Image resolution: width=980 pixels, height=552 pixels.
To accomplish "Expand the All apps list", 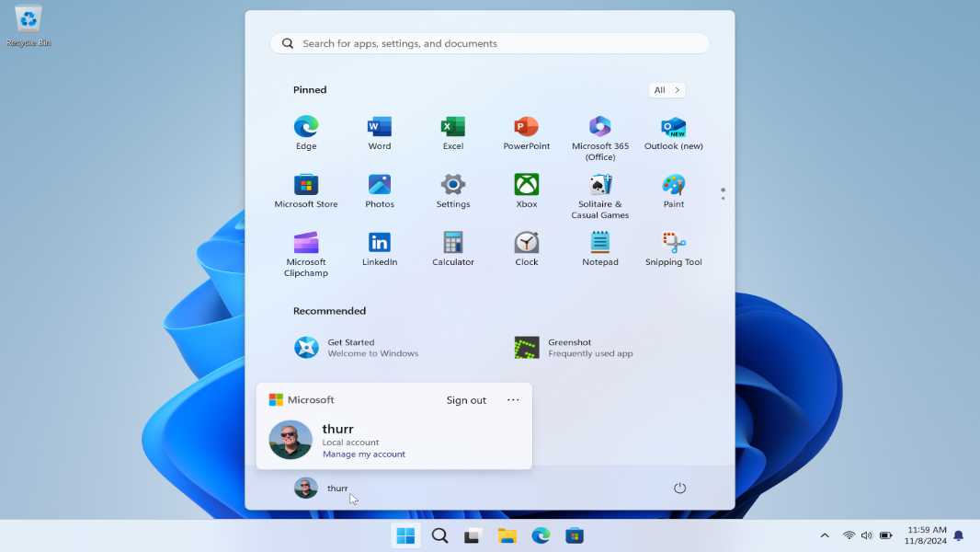I will coord(667,90).
